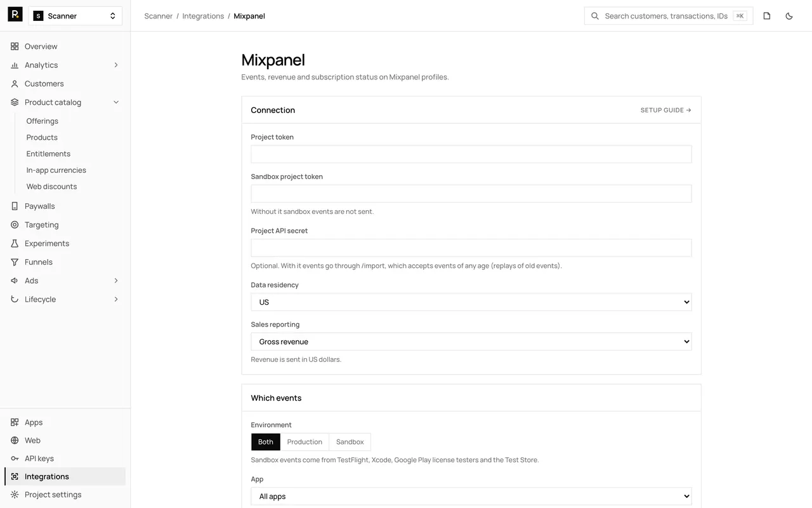812x508 pixels.
Task: Click the Experiments flask icon
Action: tap(15, 243)
